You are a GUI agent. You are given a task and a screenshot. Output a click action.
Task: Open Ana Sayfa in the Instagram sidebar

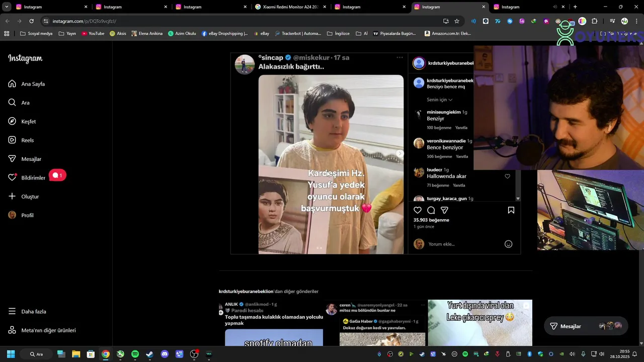[27, 84]
